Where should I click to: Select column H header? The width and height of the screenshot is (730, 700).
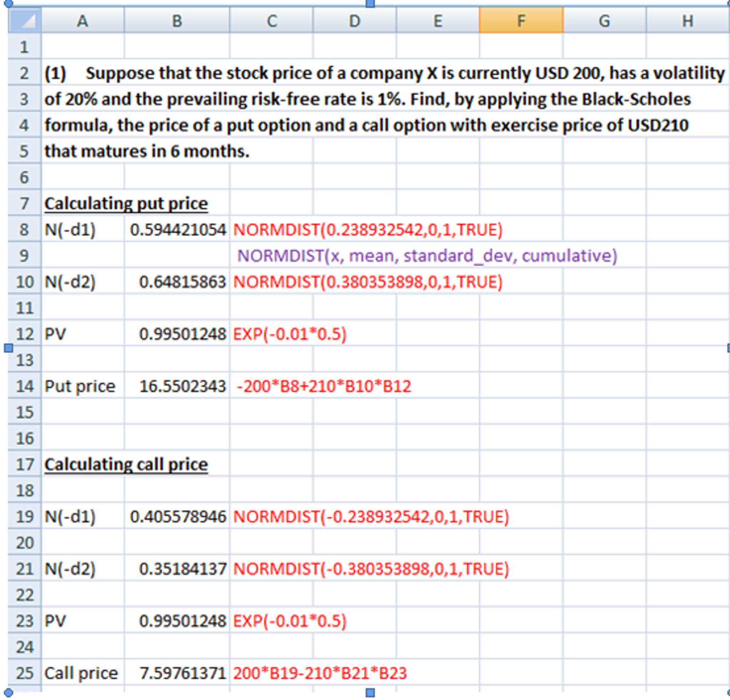[687, 21]
